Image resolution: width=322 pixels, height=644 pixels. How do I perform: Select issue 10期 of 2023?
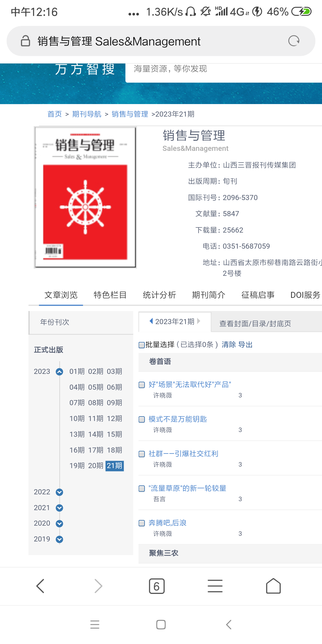77,419
